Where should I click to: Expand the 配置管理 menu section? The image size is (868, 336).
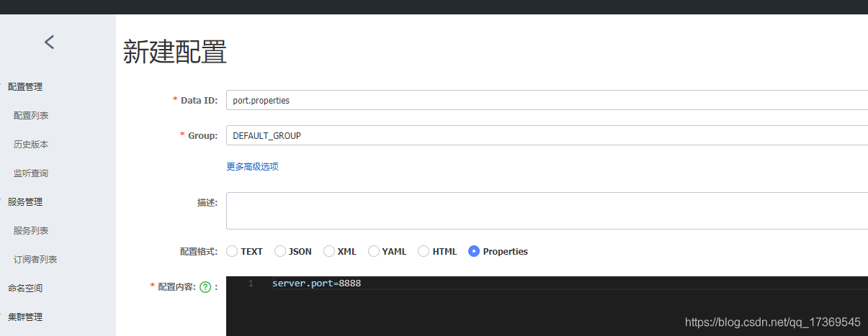coord(25,86)
